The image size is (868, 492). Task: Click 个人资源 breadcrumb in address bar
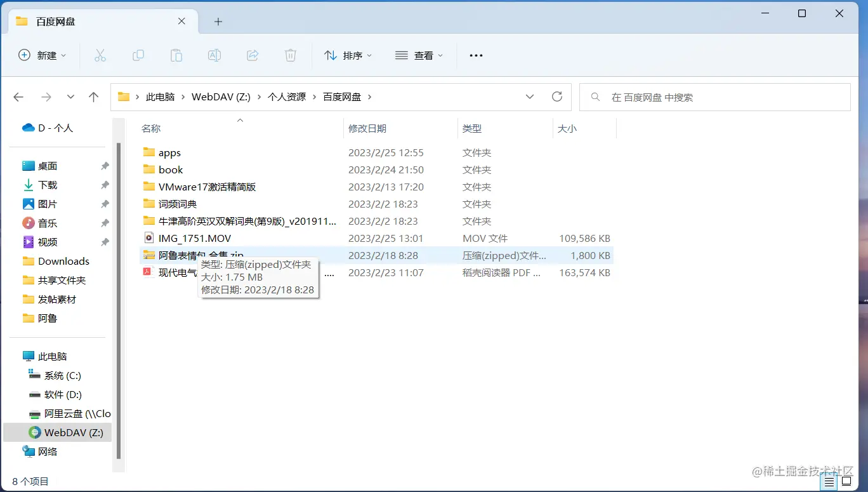point(287,97)
